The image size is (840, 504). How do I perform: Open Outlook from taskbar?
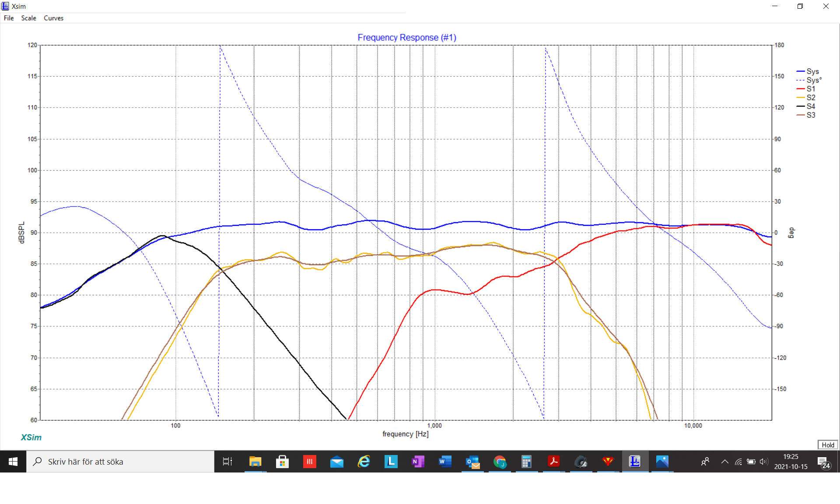point(472,462)
